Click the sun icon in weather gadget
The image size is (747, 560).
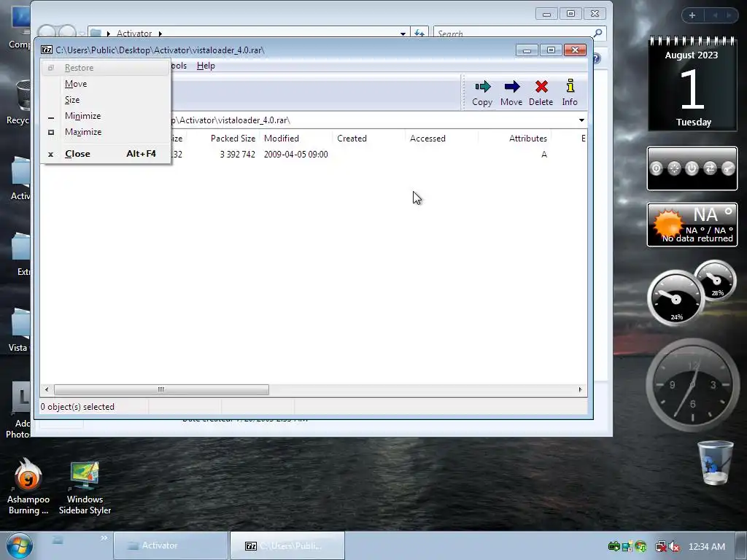tap(668, 225)
